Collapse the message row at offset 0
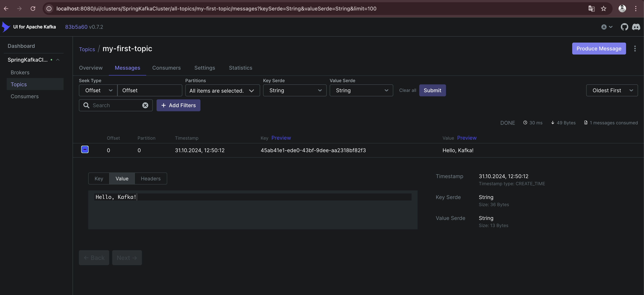Image resolution: width=644 pixels, height=295 pixels. point(85,150)
